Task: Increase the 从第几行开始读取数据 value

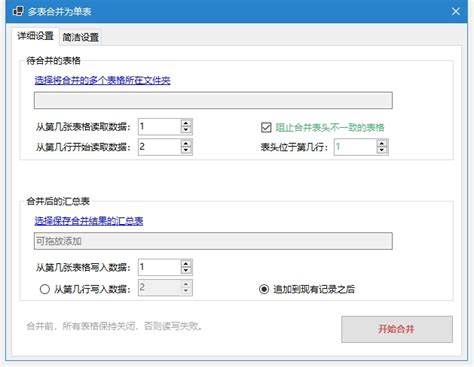Action: tap(186, 143)
